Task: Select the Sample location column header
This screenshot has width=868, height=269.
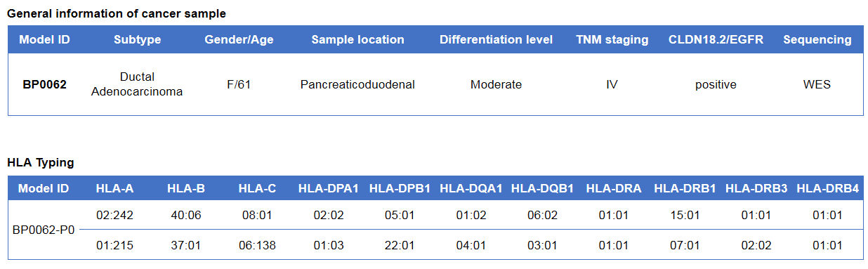Action: [357, 39]
